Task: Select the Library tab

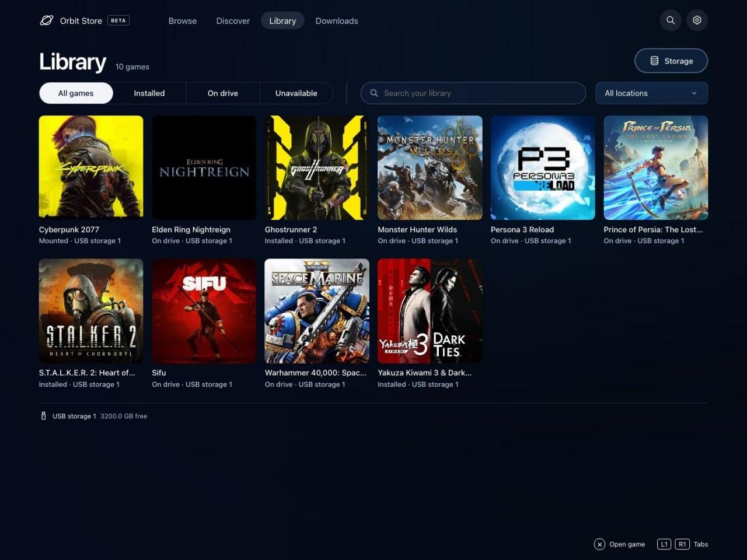Action: 282,21
